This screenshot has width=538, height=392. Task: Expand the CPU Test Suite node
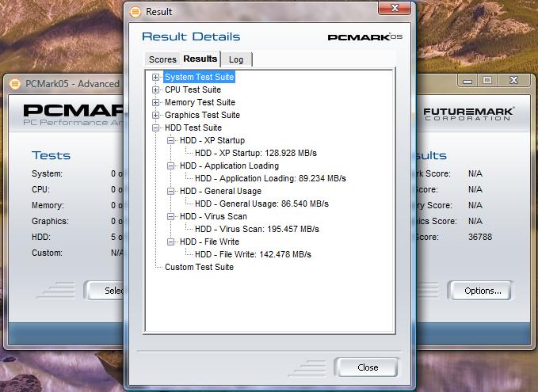tap(155, 89)
